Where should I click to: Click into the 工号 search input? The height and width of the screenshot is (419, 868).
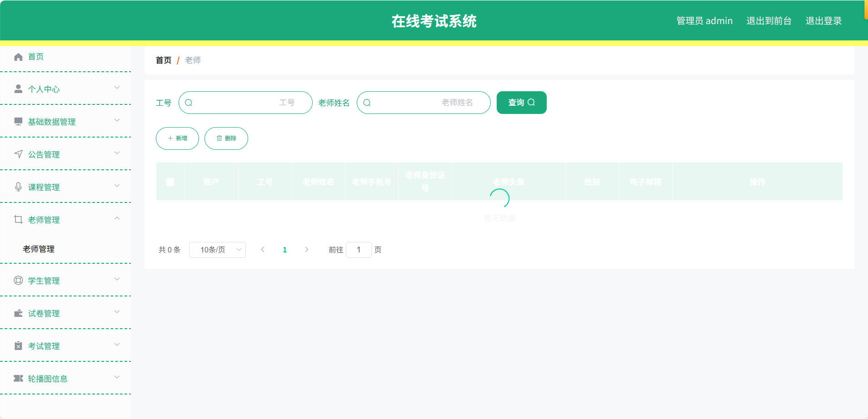click(245, 103)
